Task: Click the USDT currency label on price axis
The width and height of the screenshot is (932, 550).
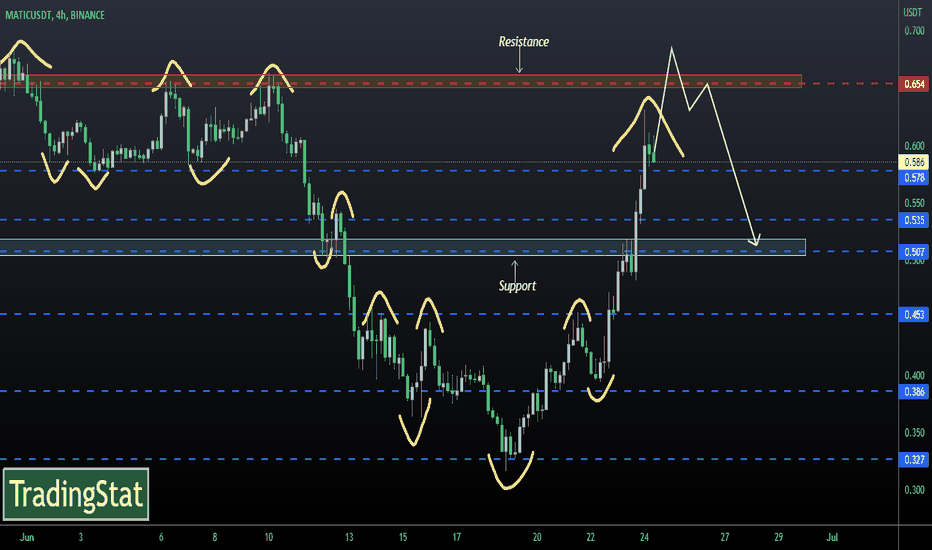Action: click(x=913, y=12)
